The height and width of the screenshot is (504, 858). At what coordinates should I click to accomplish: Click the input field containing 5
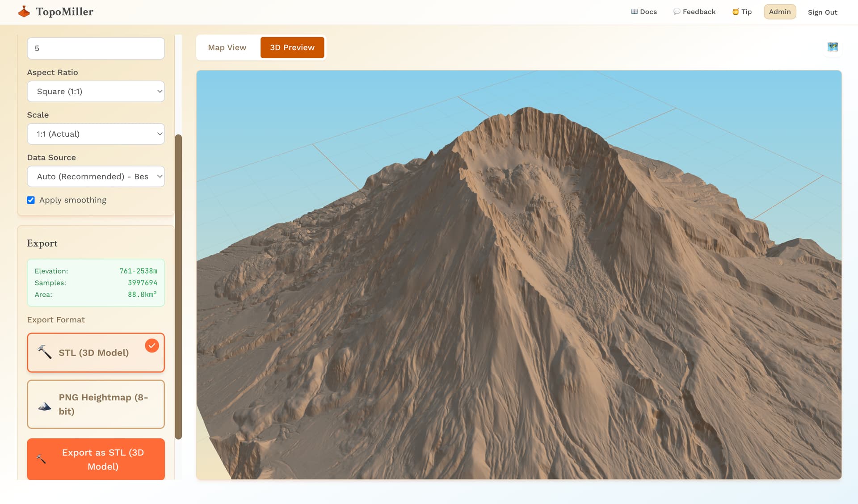pyautogui.click(x=96, y=48)
